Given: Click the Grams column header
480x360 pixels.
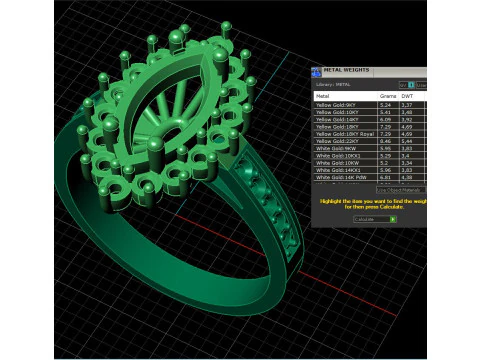Looking at the screenshot, I should coord(388,96).
